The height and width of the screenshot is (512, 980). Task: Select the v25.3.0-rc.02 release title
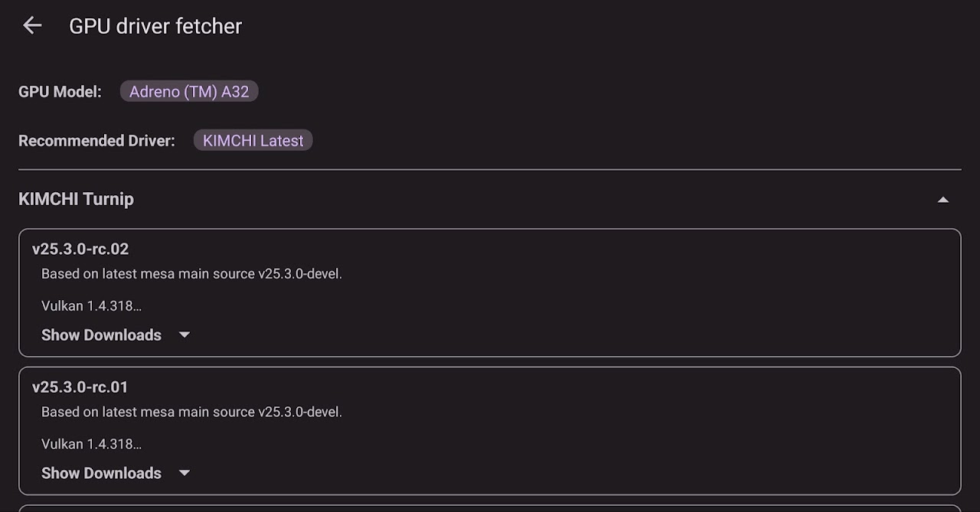[80, 249]
